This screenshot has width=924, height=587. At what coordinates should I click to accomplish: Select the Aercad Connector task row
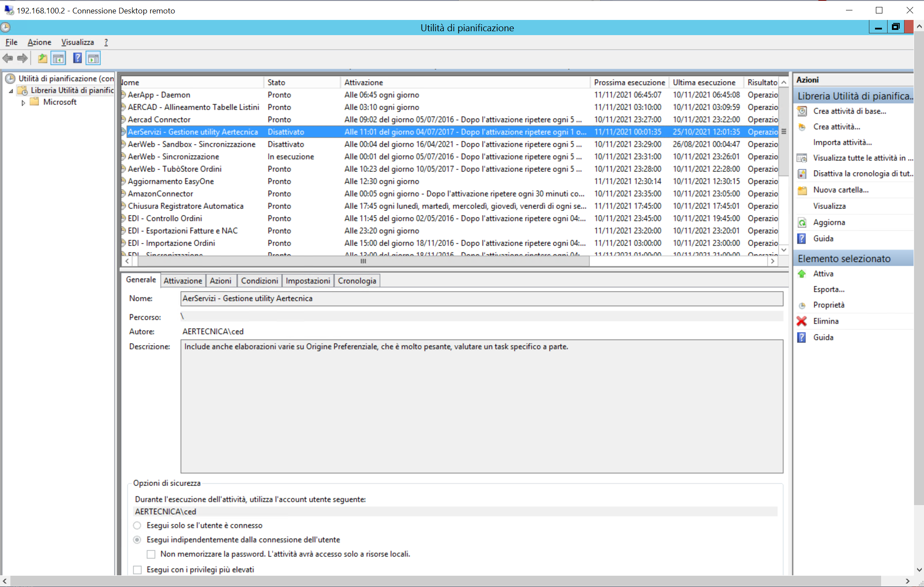[x=450, y=119]
